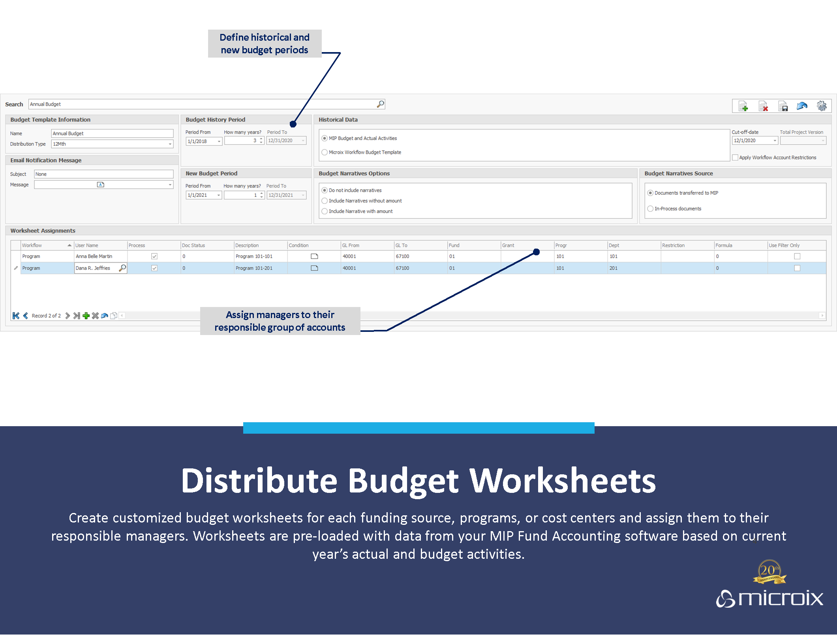Open the Distribution Type dropdown showing 12Mth

click(170, 144)
